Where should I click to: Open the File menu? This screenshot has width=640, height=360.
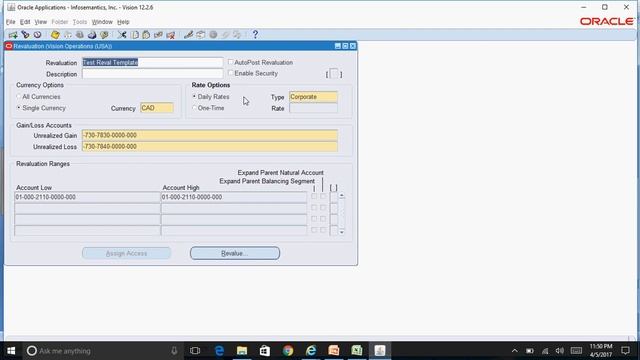click(x=10, y=22)
